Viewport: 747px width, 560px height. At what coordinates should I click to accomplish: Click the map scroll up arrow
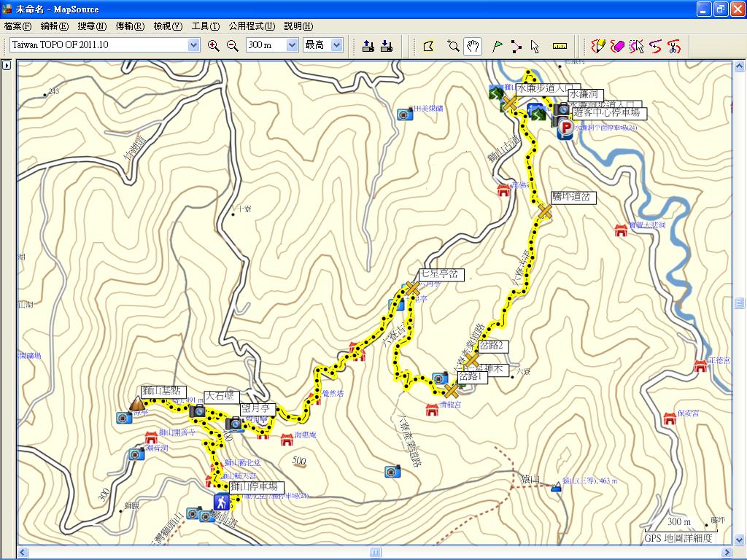point(739,66)
